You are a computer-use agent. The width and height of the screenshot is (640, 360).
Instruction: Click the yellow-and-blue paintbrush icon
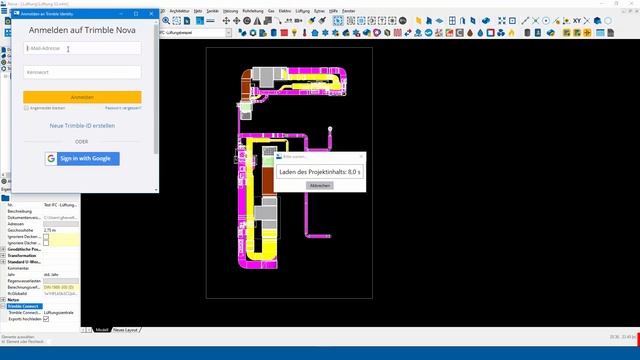click(311, 20)
